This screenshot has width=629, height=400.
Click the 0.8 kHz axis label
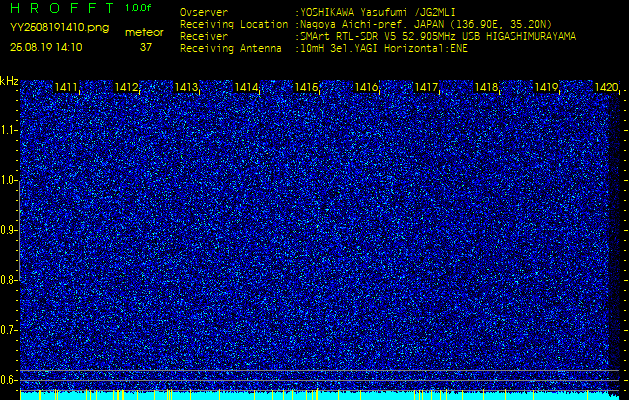point(9,280)
